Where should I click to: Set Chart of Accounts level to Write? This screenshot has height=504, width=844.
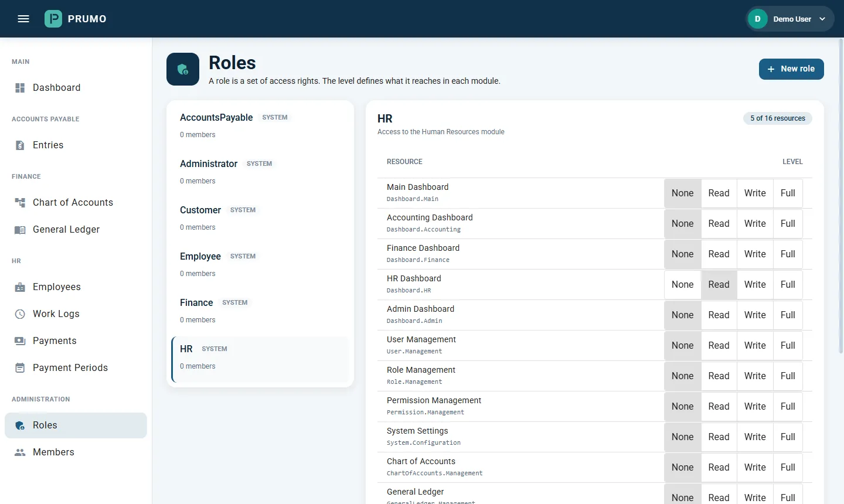tap(755, 468)
